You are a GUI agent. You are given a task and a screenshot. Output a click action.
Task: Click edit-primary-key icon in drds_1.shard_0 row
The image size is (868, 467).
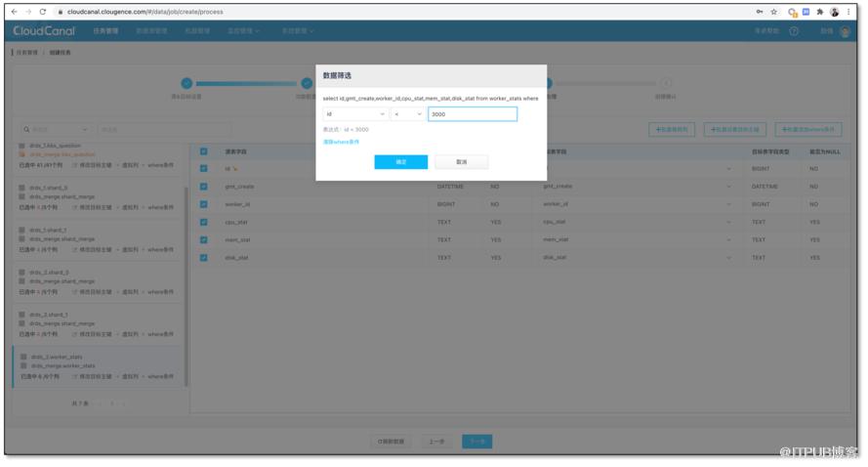pyautogui.click(x=75, y=208)
